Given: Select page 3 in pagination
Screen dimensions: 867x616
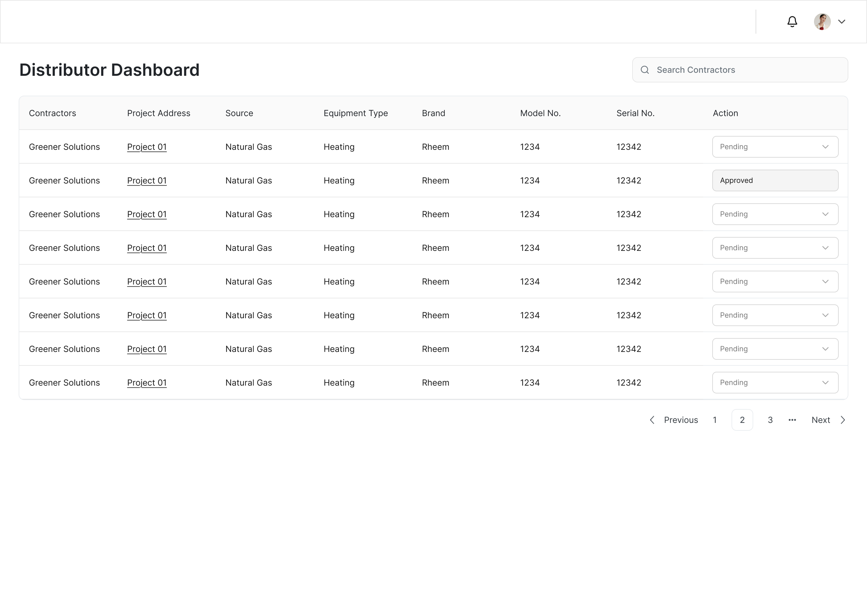Looking at the screenshot, I should pos(770,420).
